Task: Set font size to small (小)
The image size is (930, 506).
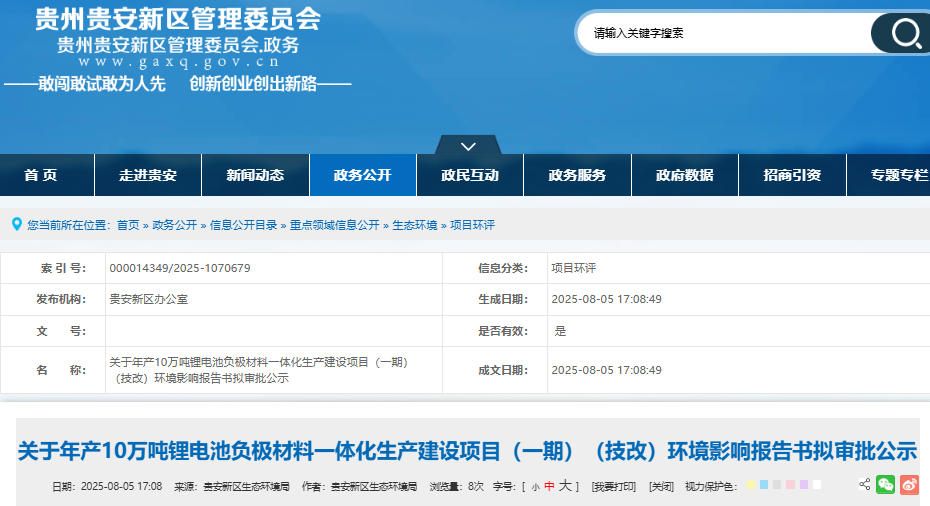Action: click(x=535, y=487)
